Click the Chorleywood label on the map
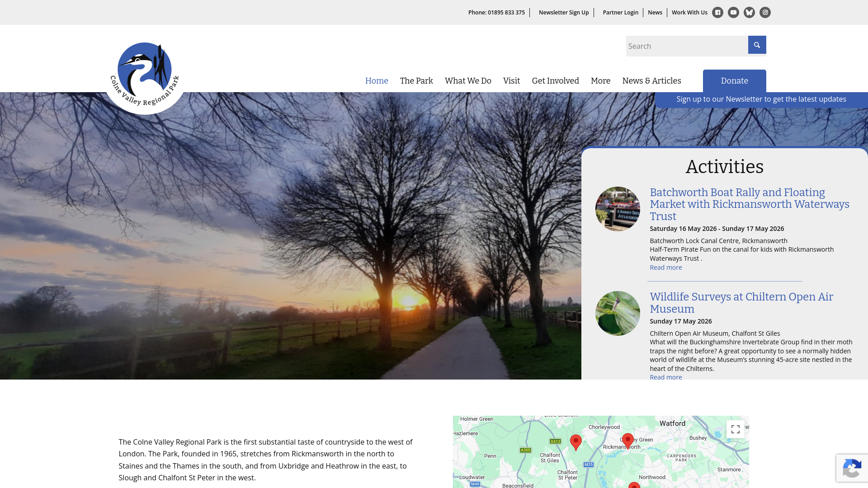 pyautogui.click(x=604, y=427)
